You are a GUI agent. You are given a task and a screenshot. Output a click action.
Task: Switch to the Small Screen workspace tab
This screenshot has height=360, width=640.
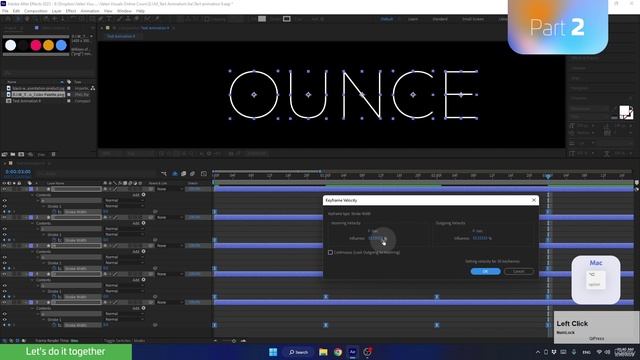pos(473,19)
